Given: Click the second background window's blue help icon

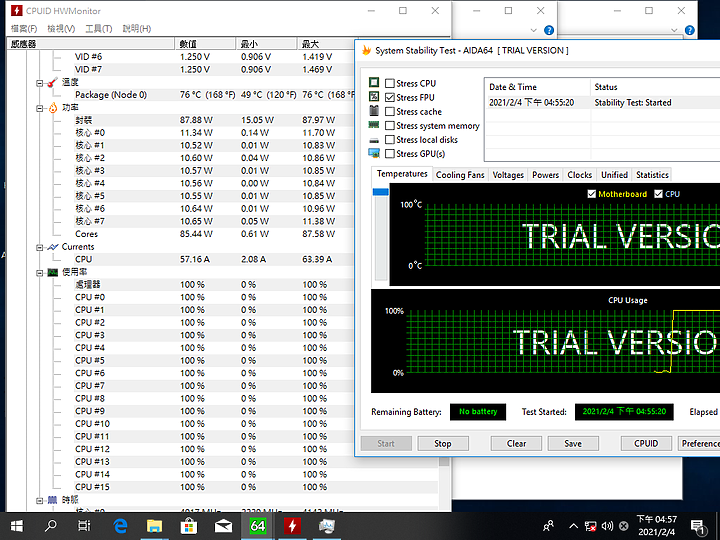Looking at the screenshot, I should (x=549, y=30).
